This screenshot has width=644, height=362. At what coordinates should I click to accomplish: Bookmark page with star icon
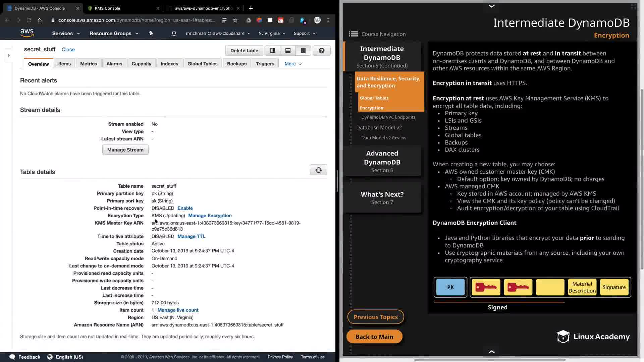click(x=235, y=20)
